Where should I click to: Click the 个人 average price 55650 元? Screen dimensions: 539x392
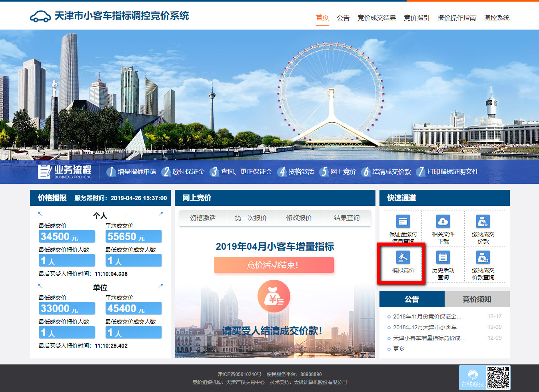134,237
